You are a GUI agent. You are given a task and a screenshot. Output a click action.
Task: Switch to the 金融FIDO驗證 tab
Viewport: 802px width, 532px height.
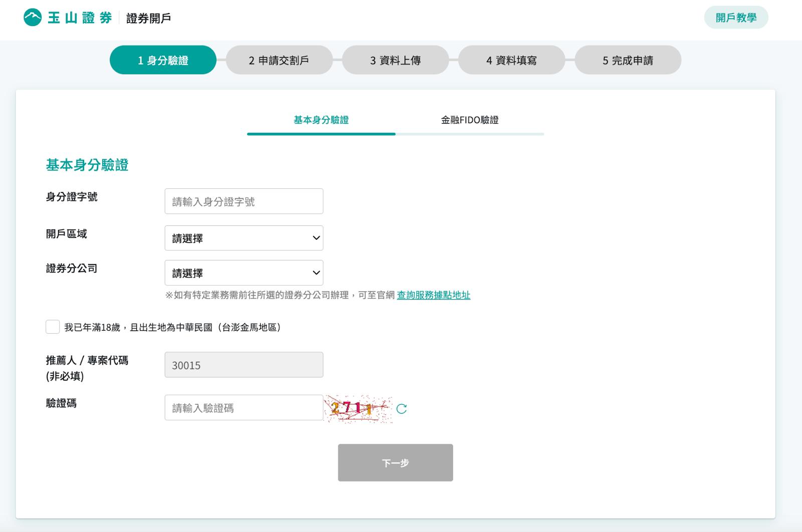(x=469, y=120)
